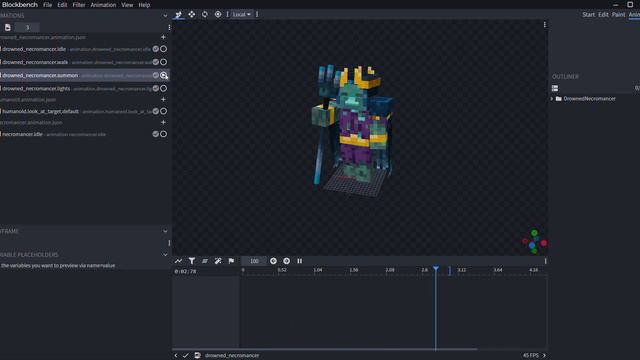Screen dimensions: 640x360
Task: Select the necromancer.idle animation
Action: (84, 134)
